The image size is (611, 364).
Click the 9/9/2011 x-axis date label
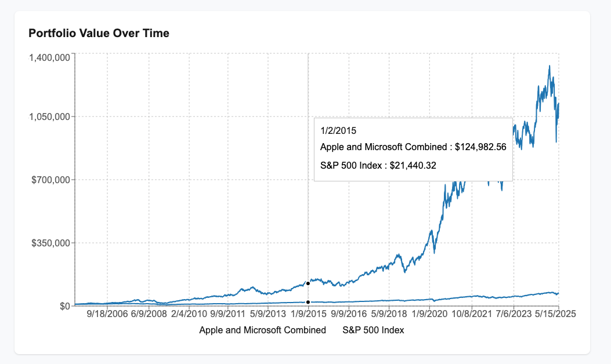coord(229,314)
